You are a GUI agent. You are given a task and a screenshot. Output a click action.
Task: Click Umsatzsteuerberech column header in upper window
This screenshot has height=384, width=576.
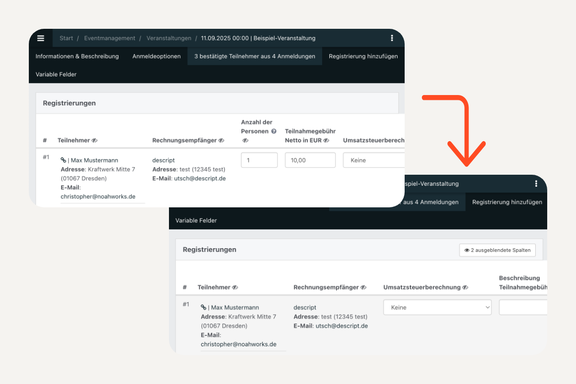click(x=374, y=140)
